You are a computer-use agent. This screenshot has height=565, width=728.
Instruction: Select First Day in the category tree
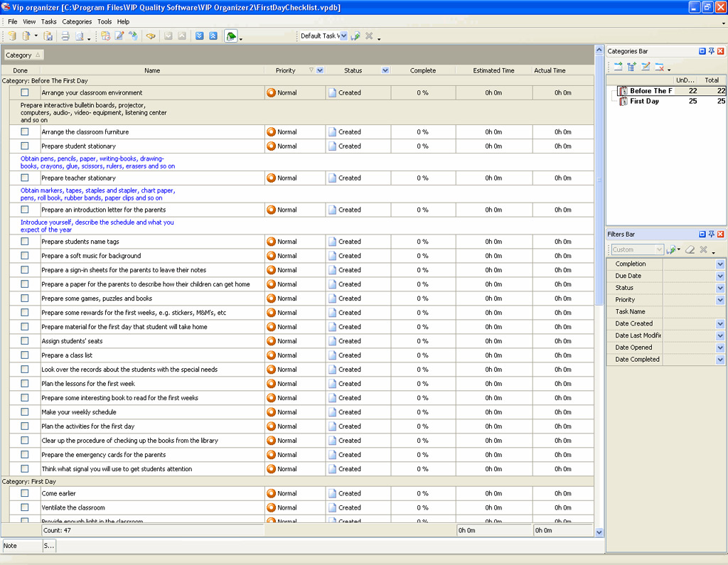(x=644, y=102)
